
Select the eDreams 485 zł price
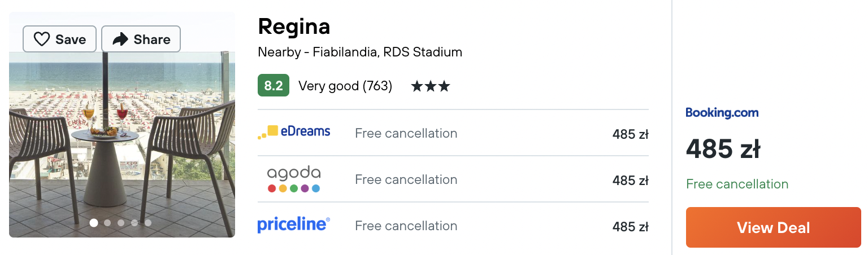631,134
